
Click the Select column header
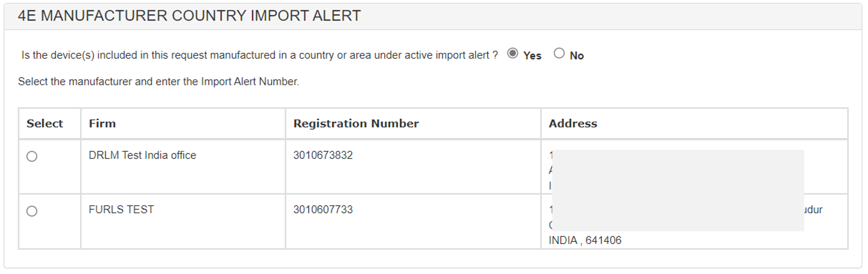point(45,124)
